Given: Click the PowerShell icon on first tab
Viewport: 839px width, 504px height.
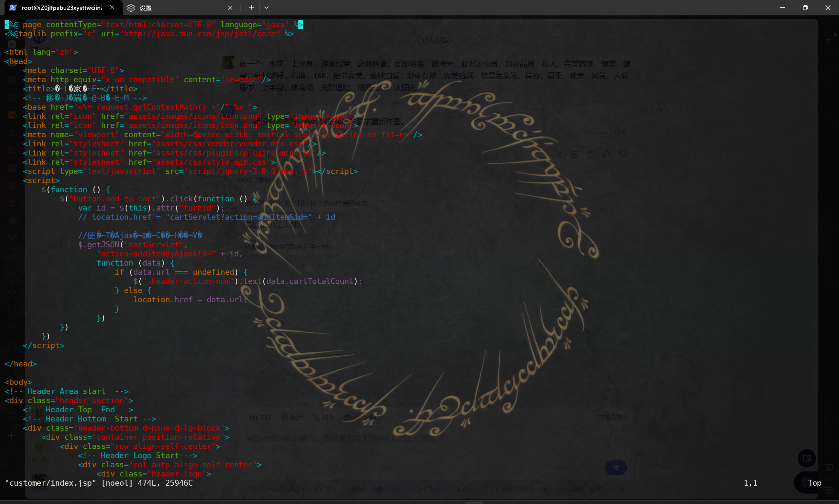Looking at the screenshot, I should 13,8.
